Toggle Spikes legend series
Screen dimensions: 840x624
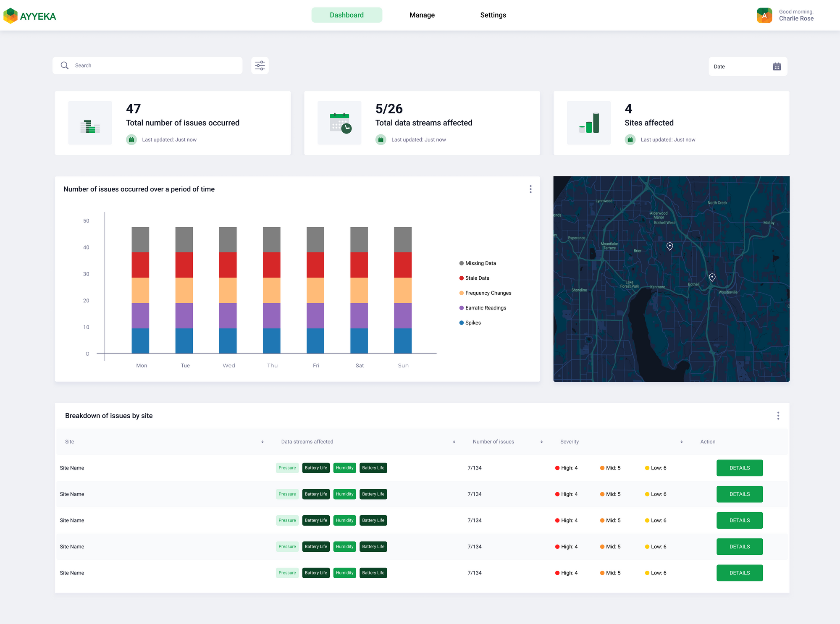[x=472, y=323]
